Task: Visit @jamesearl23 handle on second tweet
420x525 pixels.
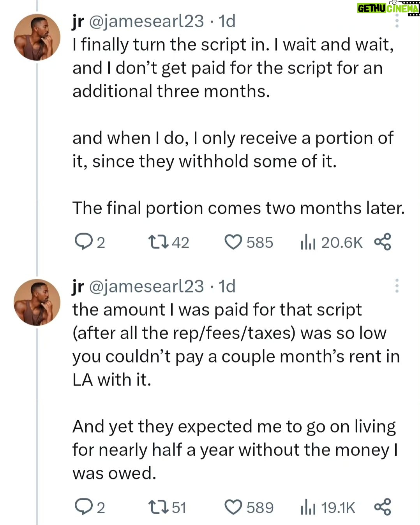Action: tap(146, 286)
